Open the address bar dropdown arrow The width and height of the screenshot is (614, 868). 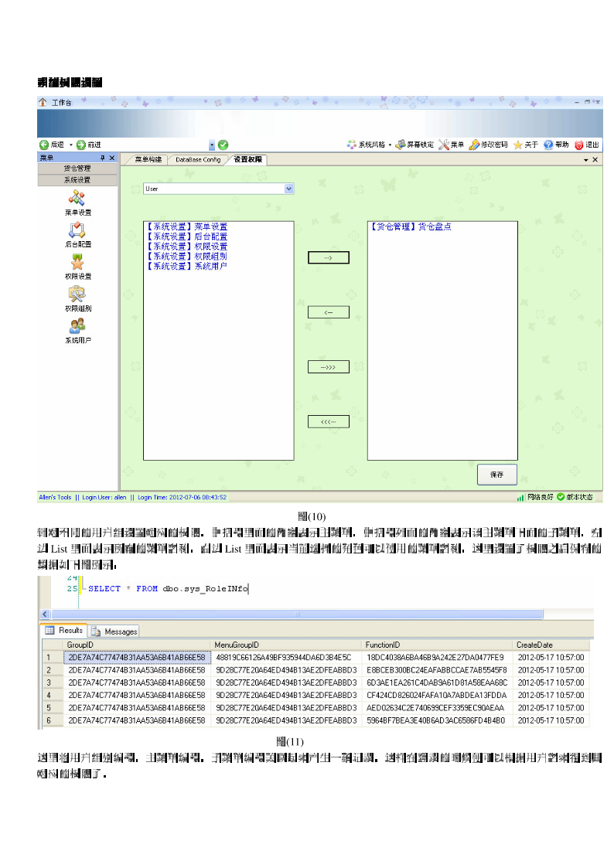(211, 145)
